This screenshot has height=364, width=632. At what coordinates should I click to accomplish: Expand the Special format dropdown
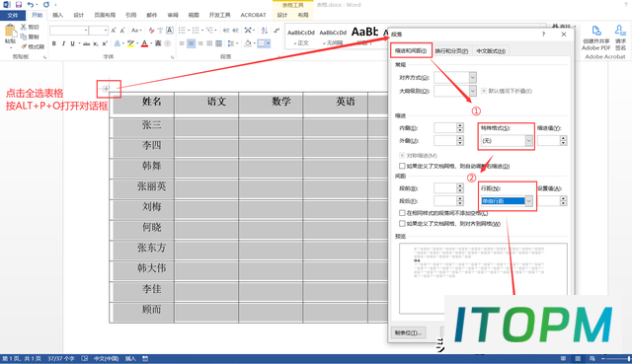click(x=528, y=140)
